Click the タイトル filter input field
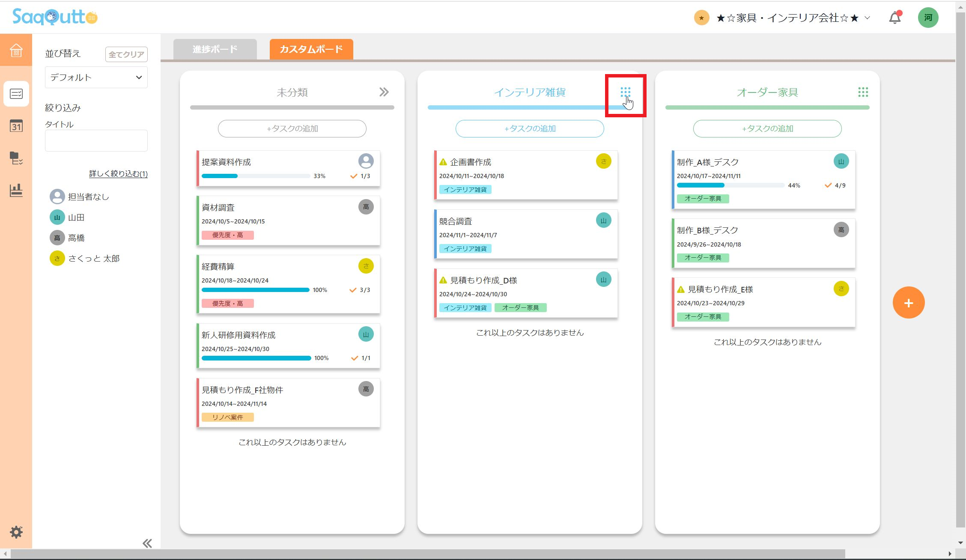Screen dimensions: 966x560 (96, 140)
